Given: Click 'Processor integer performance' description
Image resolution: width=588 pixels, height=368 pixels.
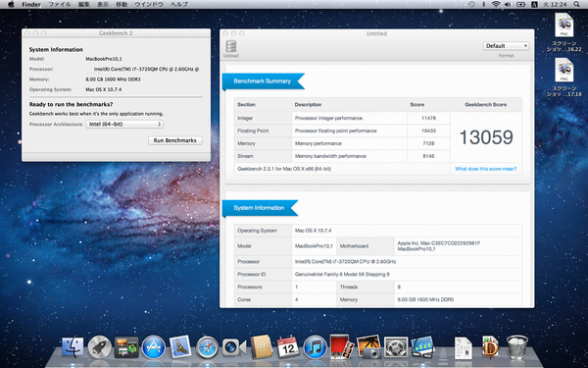Looking at the screenshot, I should tap(328, 118).
